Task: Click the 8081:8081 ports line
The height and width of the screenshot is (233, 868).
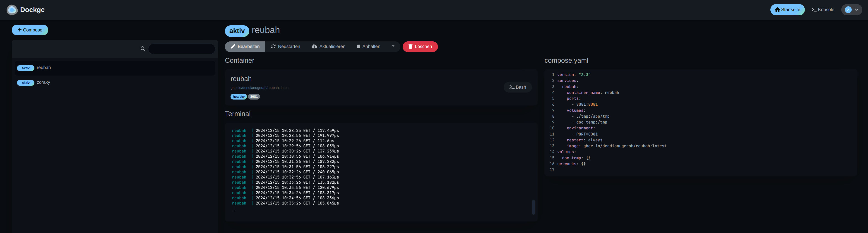Action: [x=585, y=104]
